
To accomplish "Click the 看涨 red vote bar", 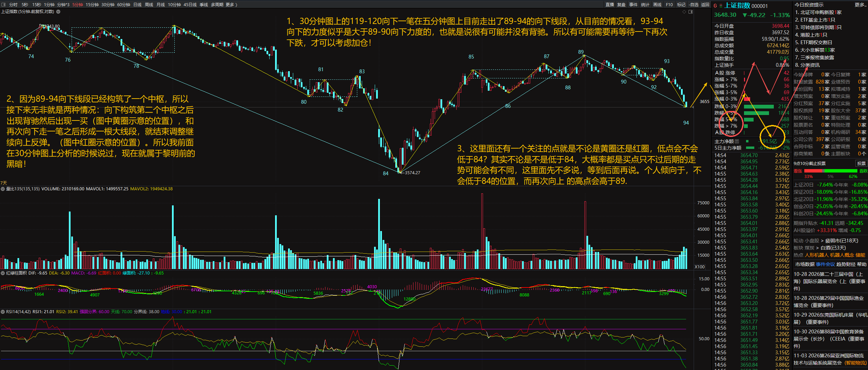I will 813,170.
